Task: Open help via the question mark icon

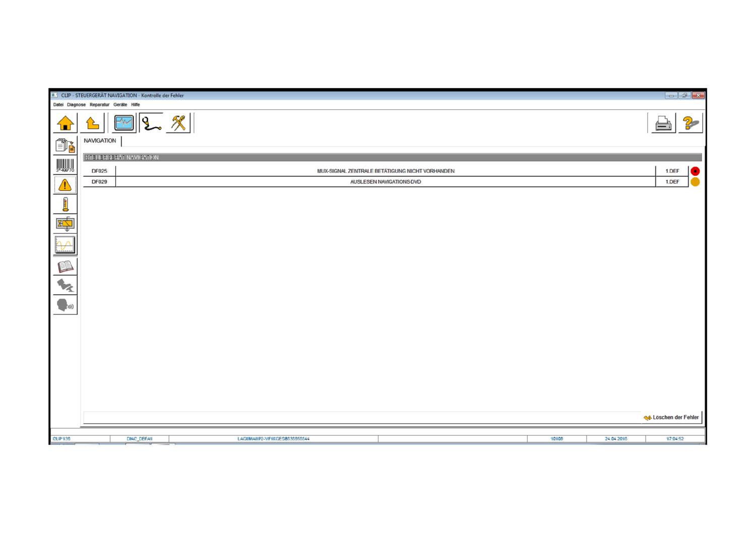Action: 690,123
